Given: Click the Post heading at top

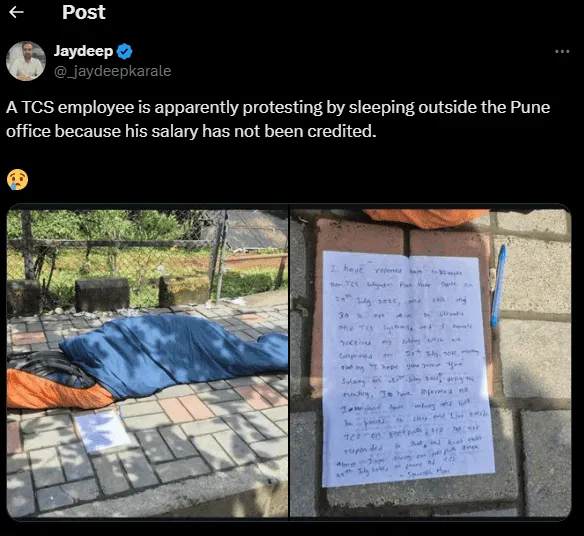Looking at the screenshot, I should coord(84,12).
